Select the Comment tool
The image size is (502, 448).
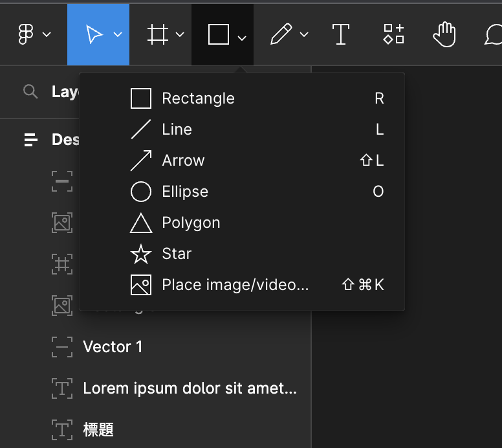[493, 35]
